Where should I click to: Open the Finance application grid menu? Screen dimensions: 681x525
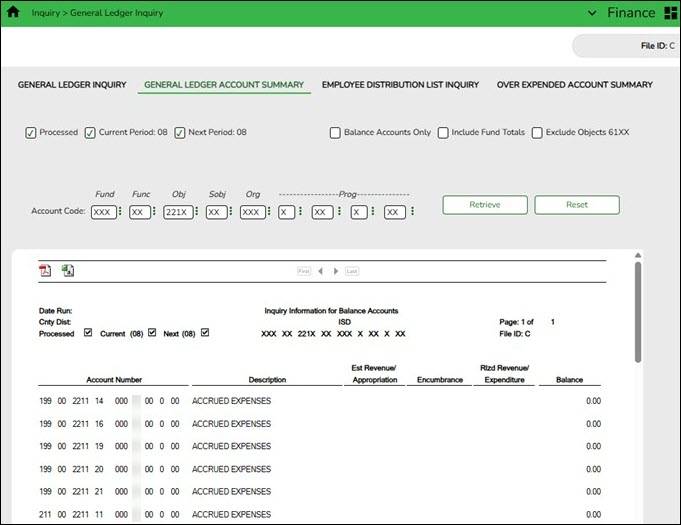coord(670,13)
